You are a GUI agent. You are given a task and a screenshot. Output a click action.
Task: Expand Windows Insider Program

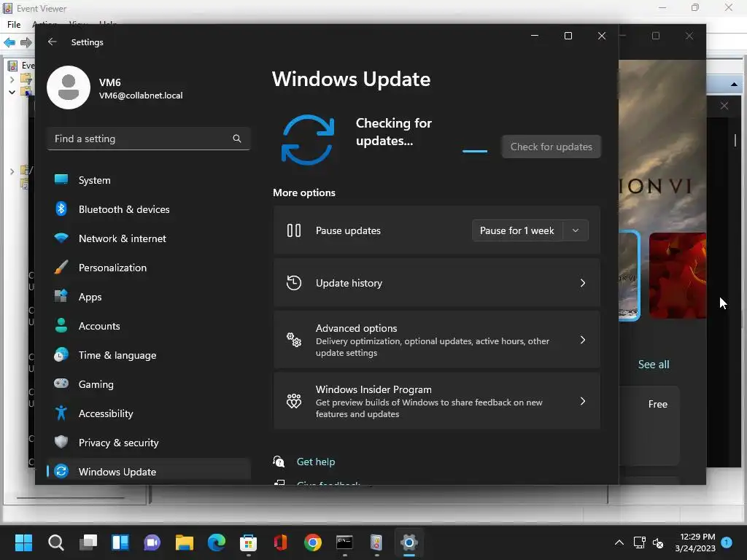click(x=437, y=401)
